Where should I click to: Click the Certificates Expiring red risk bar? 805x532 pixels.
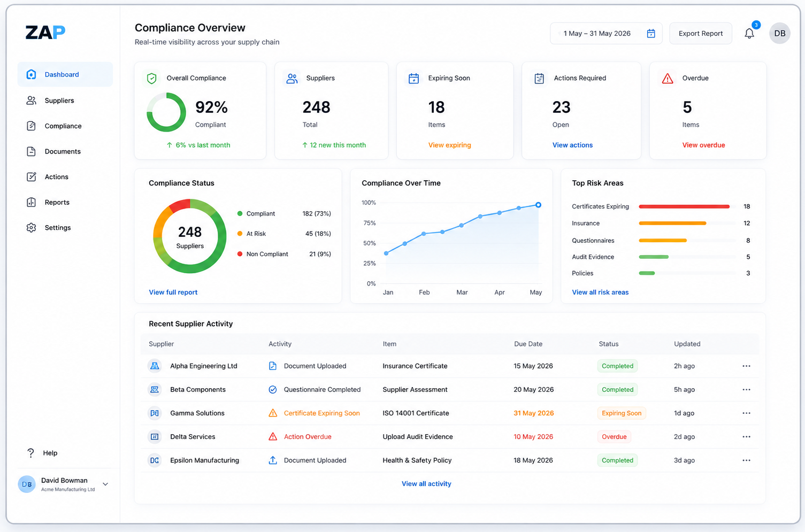pos(684,206)
